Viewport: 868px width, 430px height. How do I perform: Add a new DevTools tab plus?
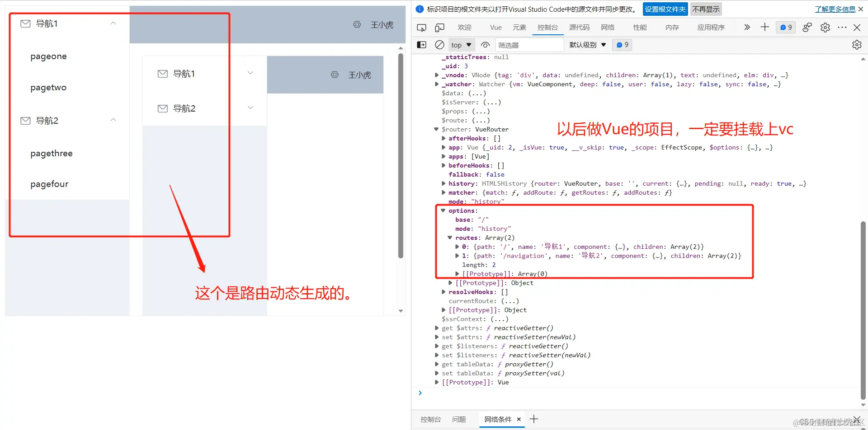coord(764,27)
